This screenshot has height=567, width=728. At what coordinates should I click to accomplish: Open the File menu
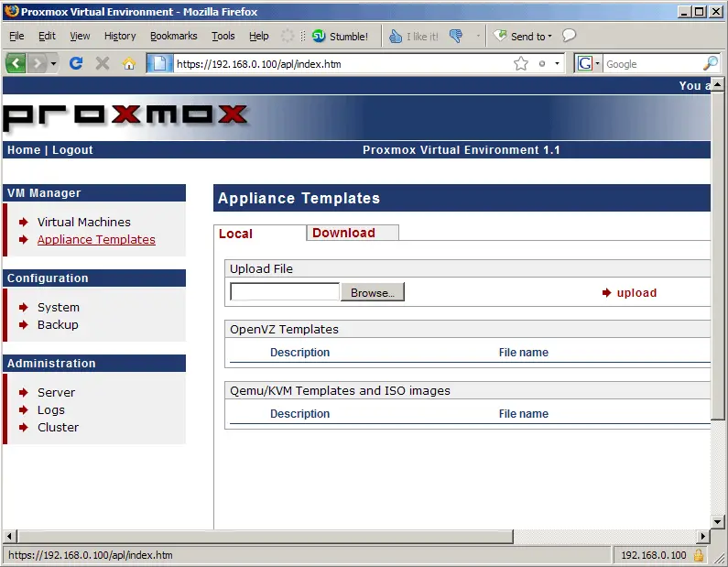pyautogui.click(x=16, y=36)
